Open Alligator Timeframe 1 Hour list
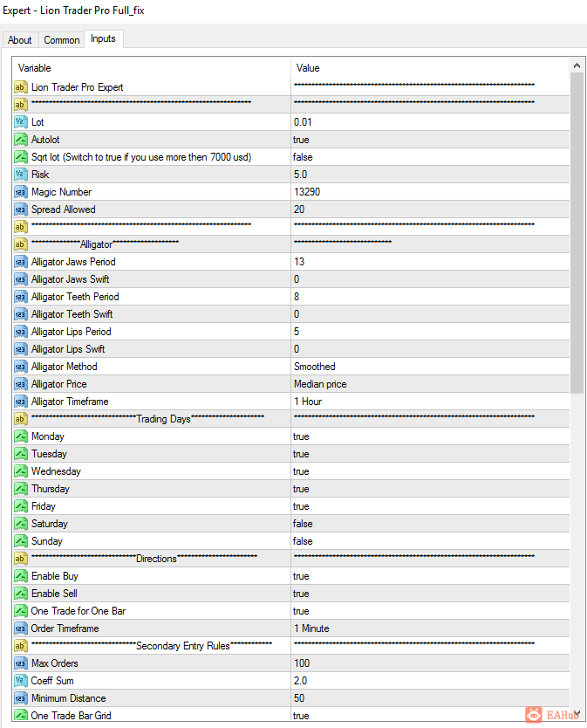Viewport: 587px width, 728px height. click(x=430, y=402)
